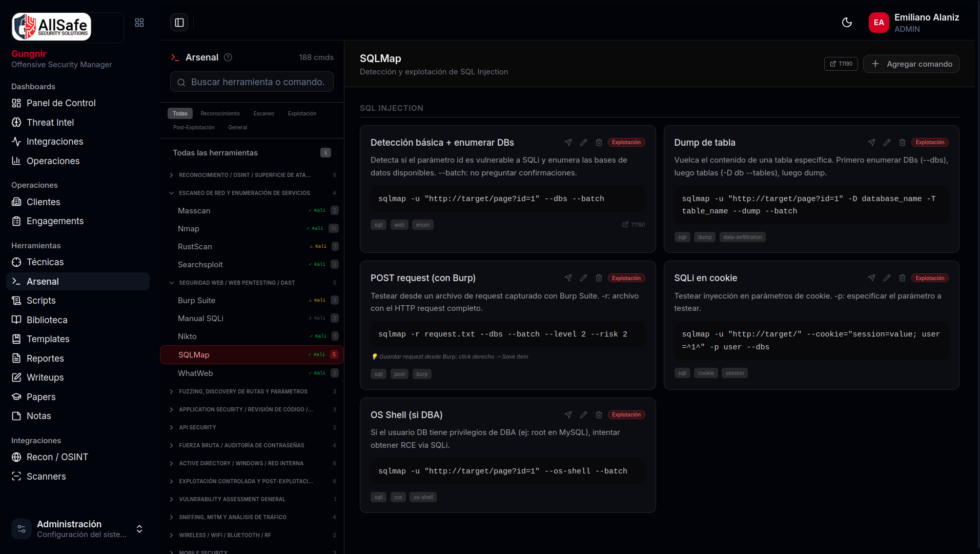Image resolution: width=980 pixels, height=554 pixels.
Task: Delete the 'Dump de tabla' command
Action: point(902,142)
